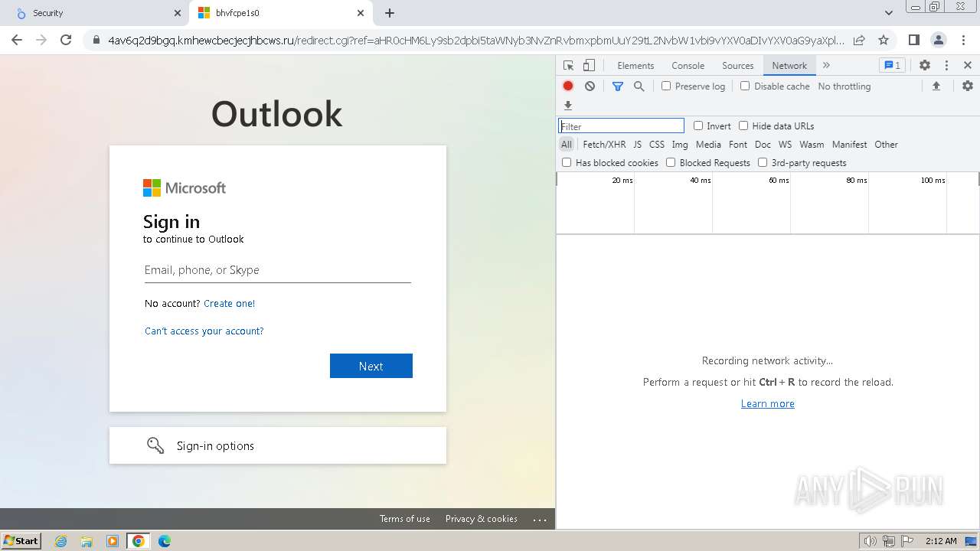Viewport: 980px width, 551px height.
Task: Filter requests by JS
Action: [x=637, y=145]
